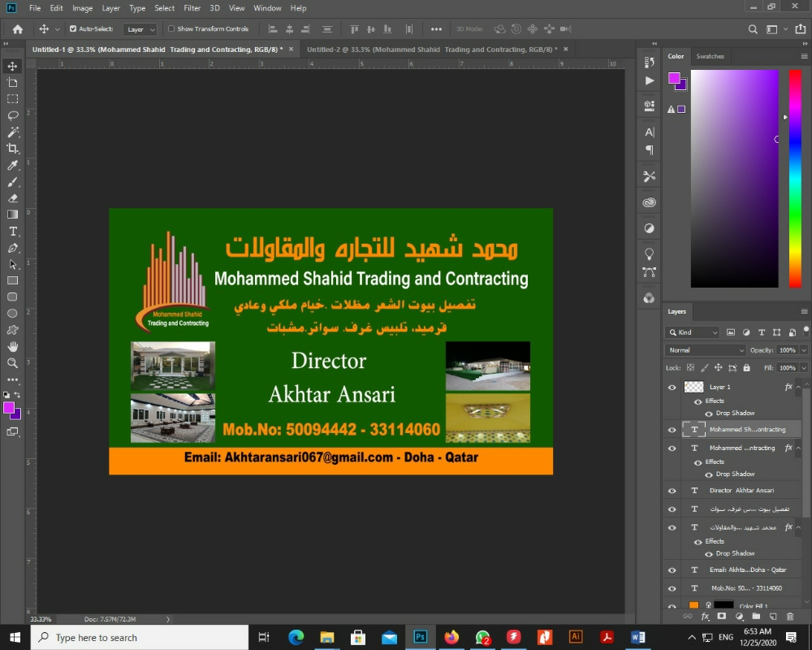This screenshot has width=812, height=650.
Task: Open the Filter menu
Action: click(x=192, y=8)
